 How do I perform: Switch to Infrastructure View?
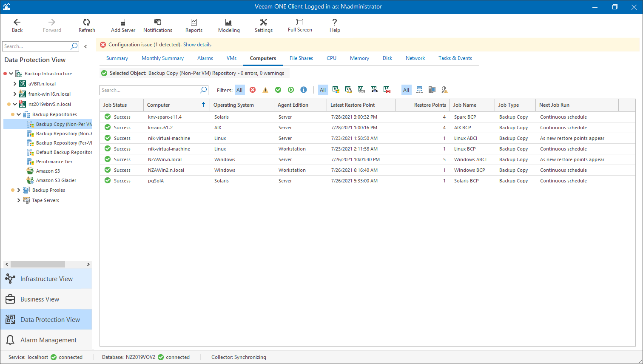[x=46, y=279]
